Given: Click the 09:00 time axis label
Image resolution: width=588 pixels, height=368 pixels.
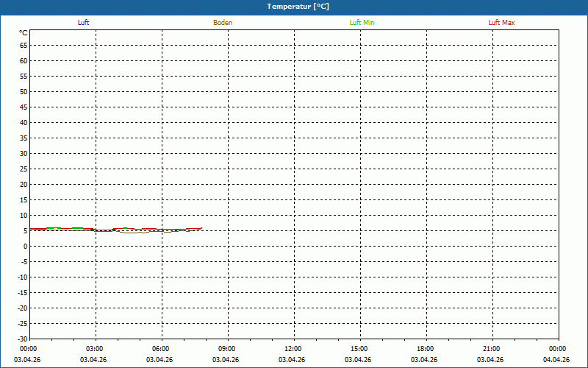Looking at the screenshot, I should pos(226,349).
